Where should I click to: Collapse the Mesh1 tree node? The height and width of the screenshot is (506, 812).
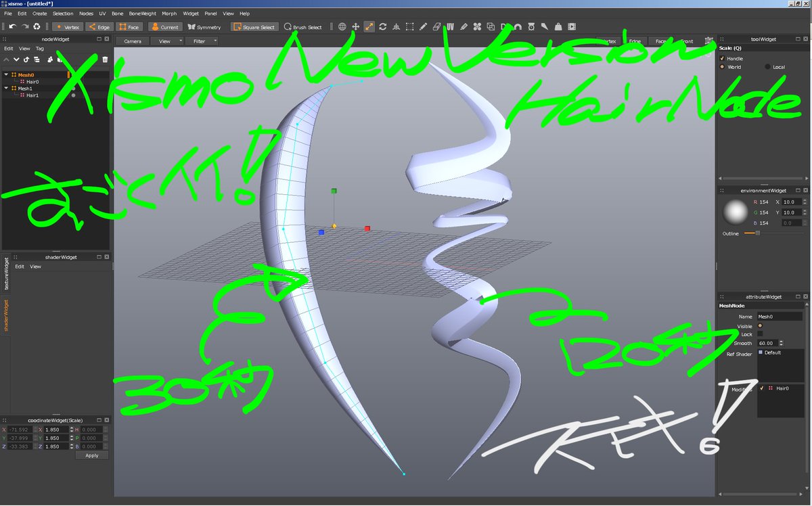[x=6, y=88]
